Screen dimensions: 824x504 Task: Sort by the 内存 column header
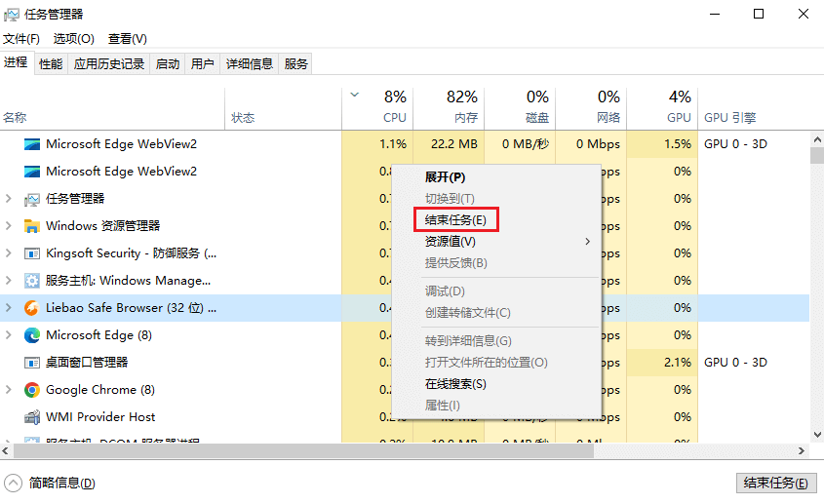pyautogui.click(x=449, y=109)
